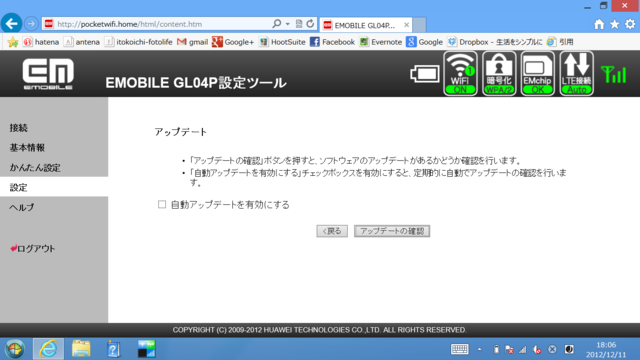Refresh the page with reload icon
640x360 pixels.
coord(310,24)
